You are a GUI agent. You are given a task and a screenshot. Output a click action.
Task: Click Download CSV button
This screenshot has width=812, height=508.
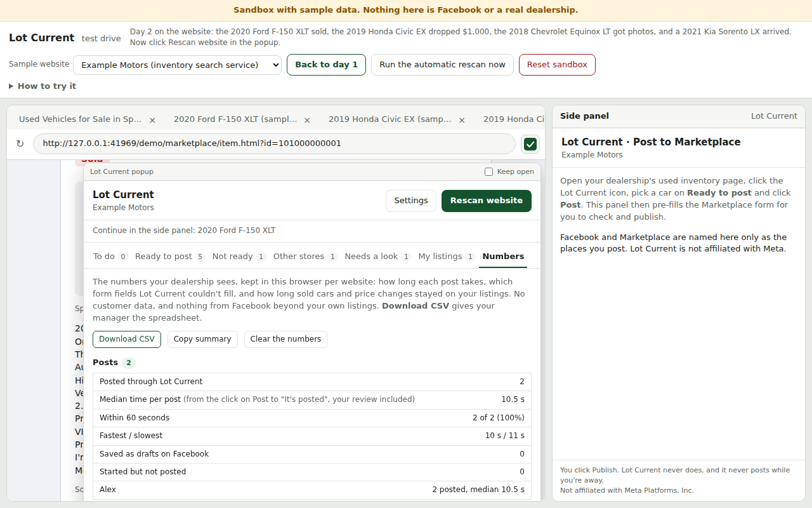coord(127,339)
